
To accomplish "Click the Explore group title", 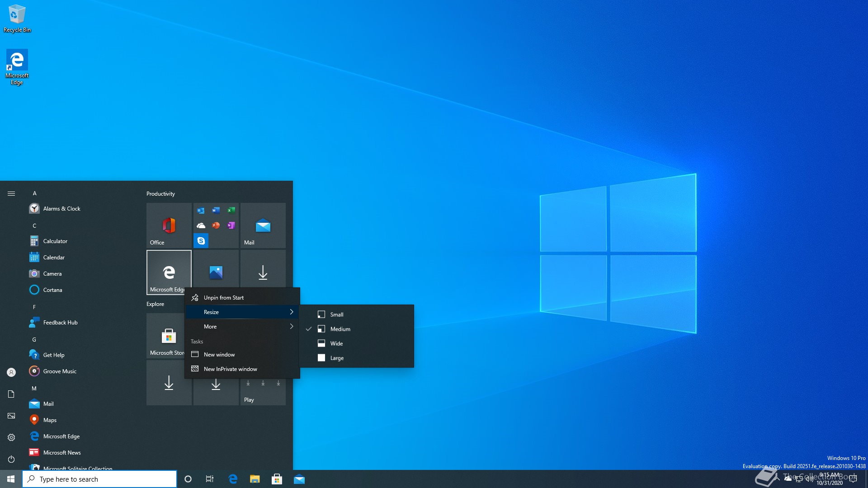I will pyautogui.click(x=155, y=304).
